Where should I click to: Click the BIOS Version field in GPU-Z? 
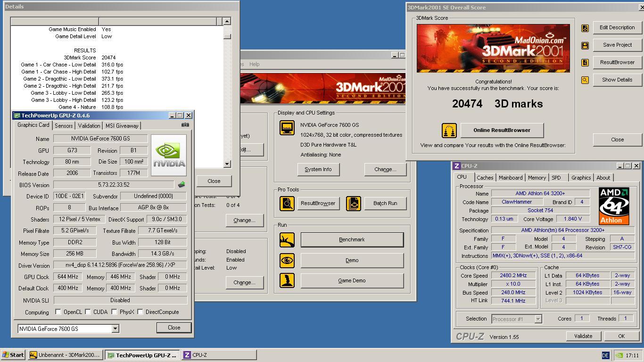click(114, 185)
